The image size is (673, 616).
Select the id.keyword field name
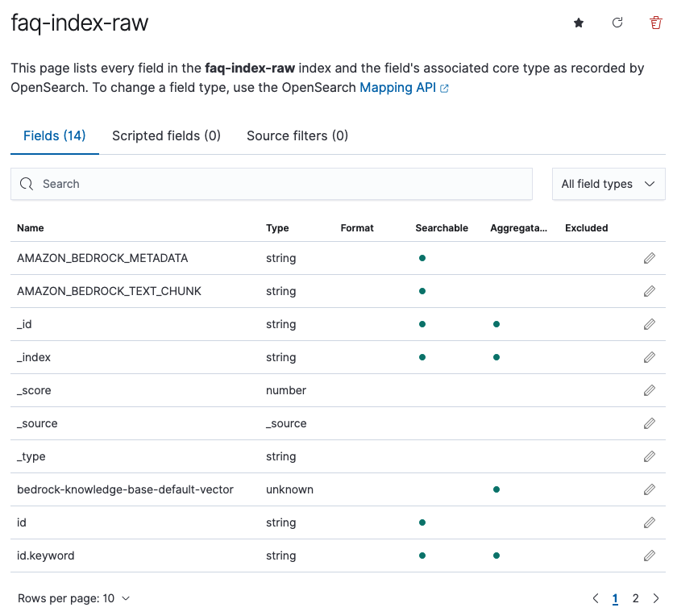(x=45, y=556)
